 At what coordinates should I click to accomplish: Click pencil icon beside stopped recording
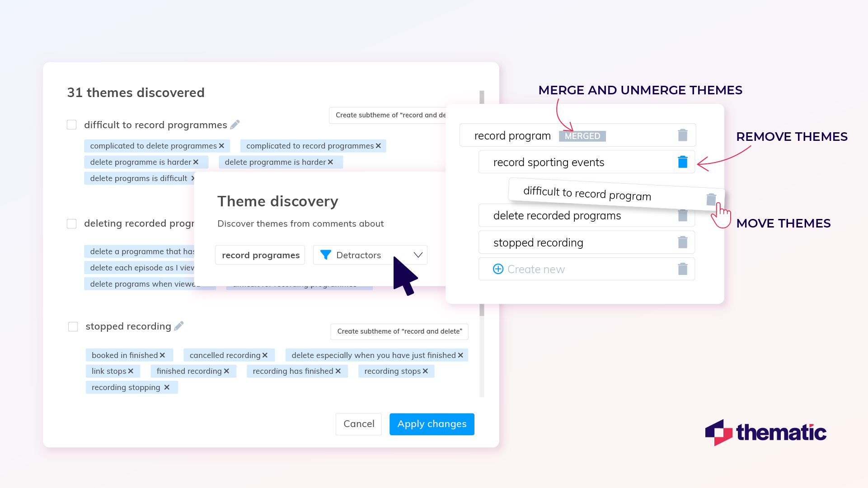[x=179, y=326]
